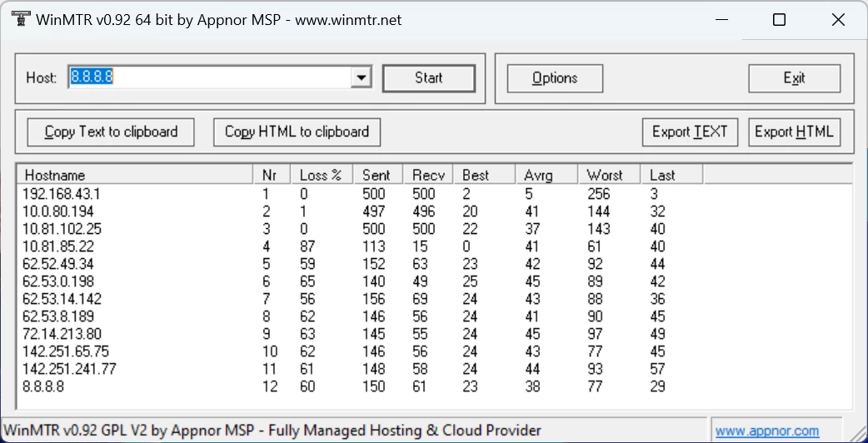Click the Avrg column header
868x443 pixels.
point(546,176)
